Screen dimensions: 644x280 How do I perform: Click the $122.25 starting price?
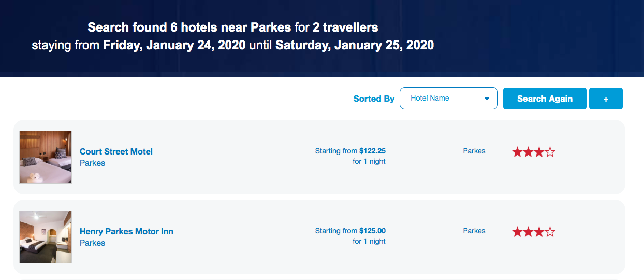pyautogui.click(x=372, y=151)
